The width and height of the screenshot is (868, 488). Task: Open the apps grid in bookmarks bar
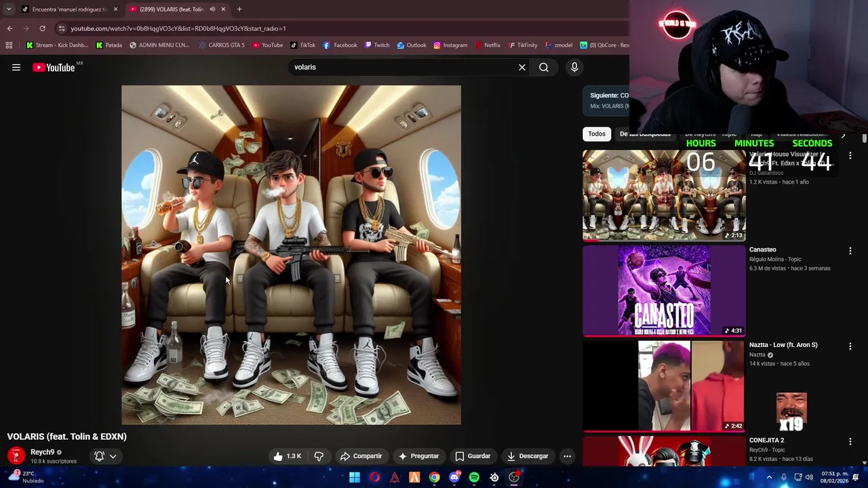[9, 45]
